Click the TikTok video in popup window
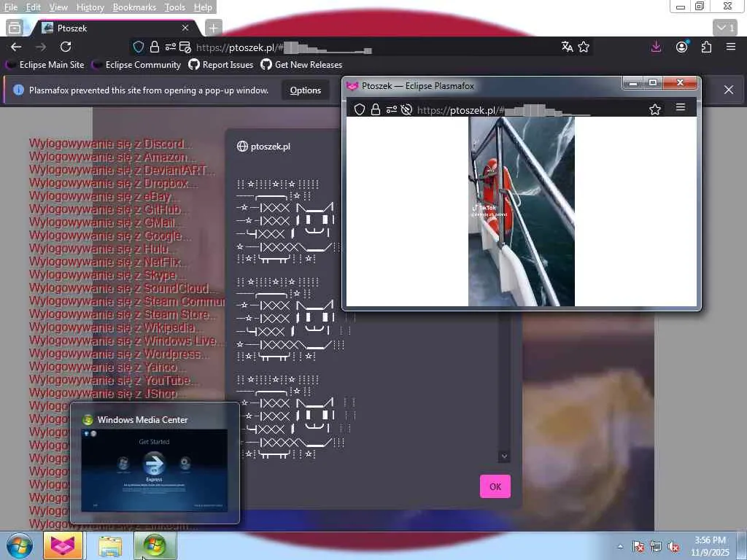This screenshot has height=560, width=747. [521, 211]
